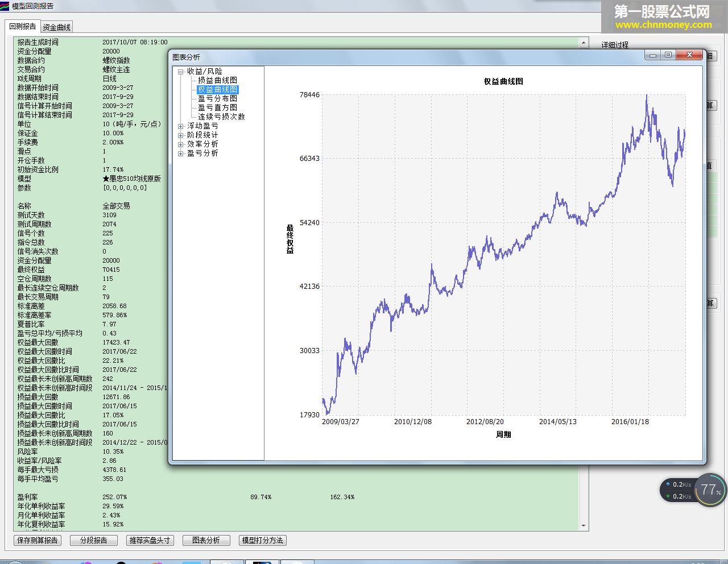
Task: Click the 77% circular usage widget
Action: click(x=710, y=490)
